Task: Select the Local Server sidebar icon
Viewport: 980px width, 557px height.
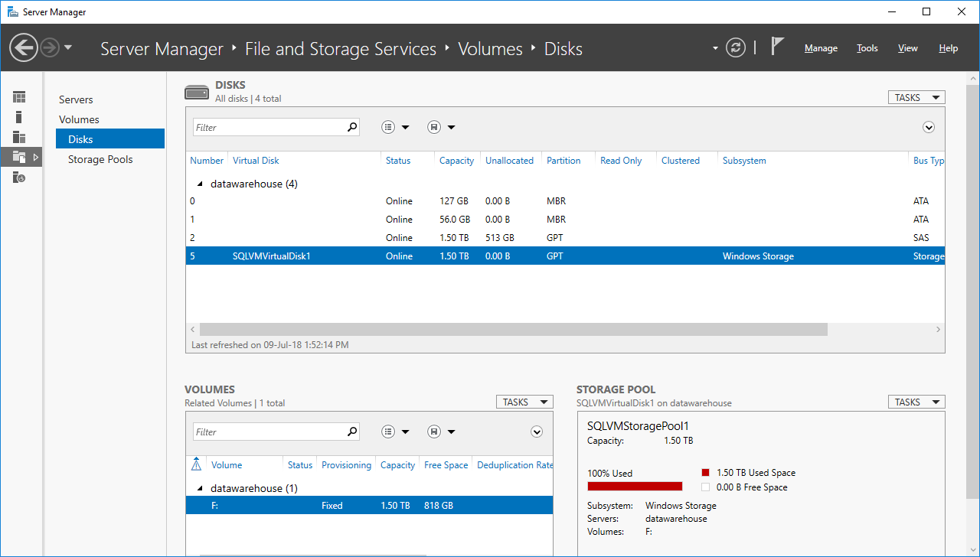Action: coord(19,117)
